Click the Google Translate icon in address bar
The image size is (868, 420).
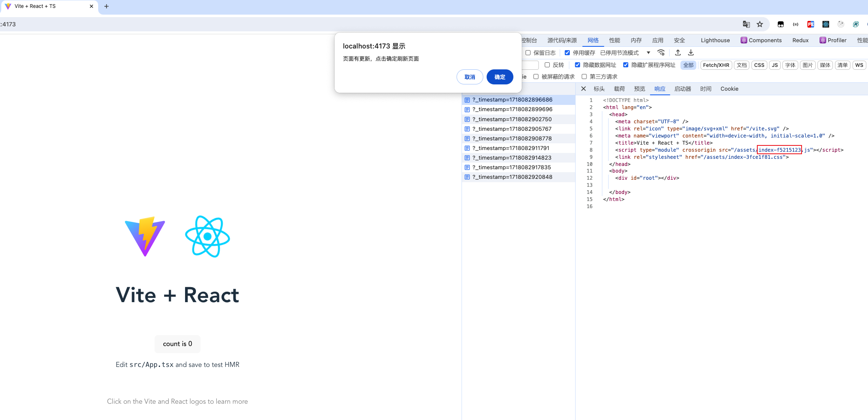click(746, 24)
